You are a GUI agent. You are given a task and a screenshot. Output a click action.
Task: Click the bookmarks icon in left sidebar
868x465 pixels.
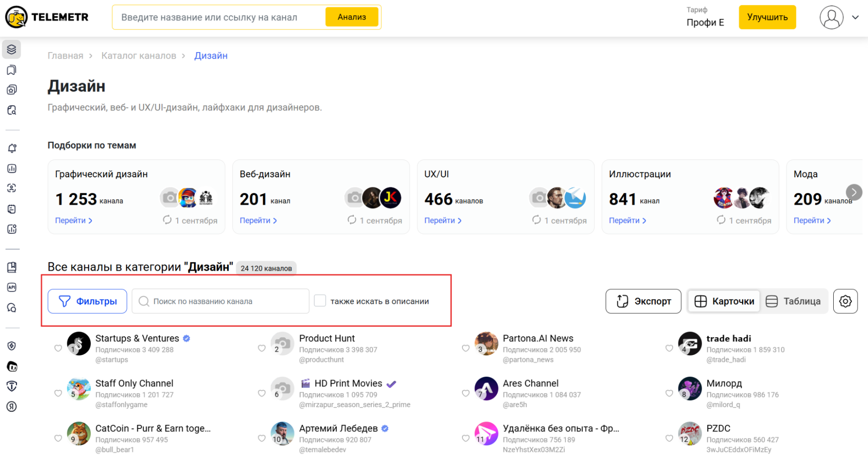[12, 70]
